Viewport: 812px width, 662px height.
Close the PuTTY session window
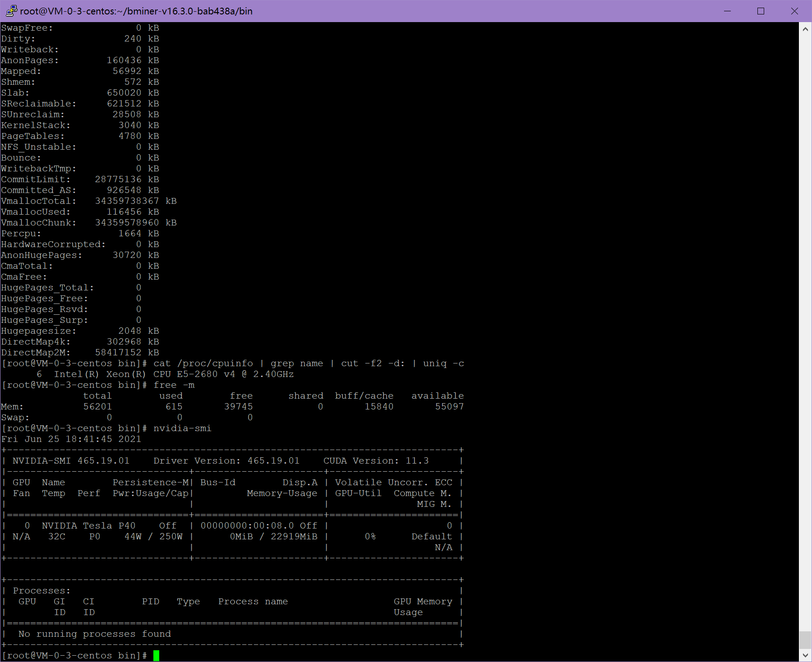pos(794,11)
